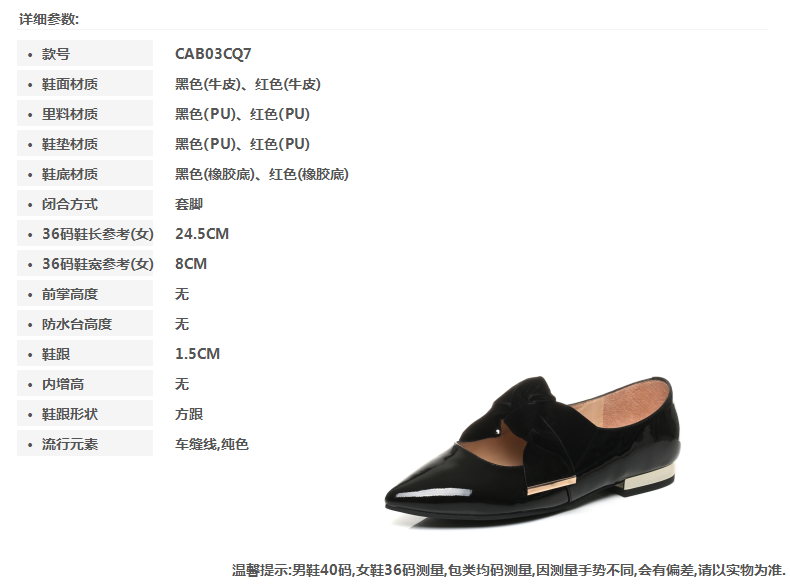Click the 鞋跟形状 label cell
The width and height of the screenshot is (790, 587).
85,414
